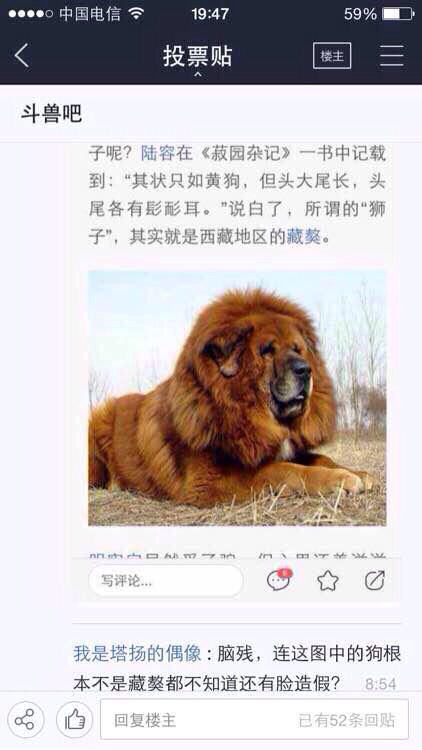Expand the 投票贴 title dropdown caret

[x=197, y=74]
